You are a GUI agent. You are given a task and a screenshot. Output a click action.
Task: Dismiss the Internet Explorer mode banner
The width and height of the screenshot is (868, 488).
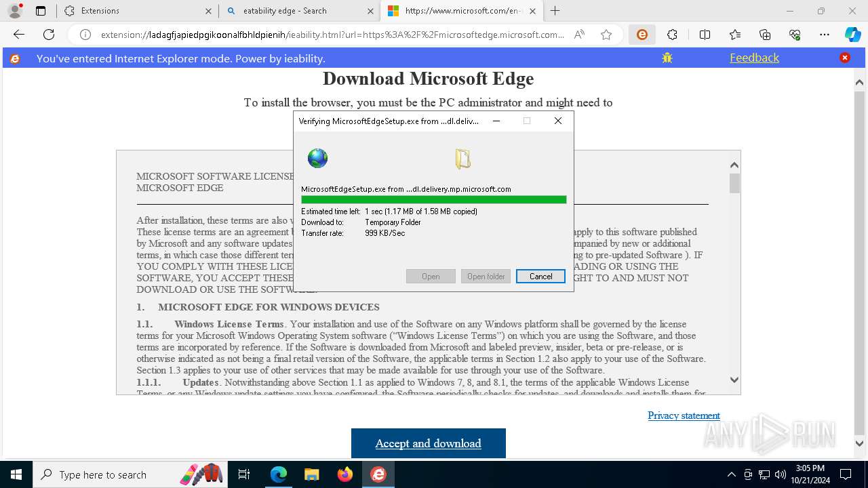click(845, 58)
